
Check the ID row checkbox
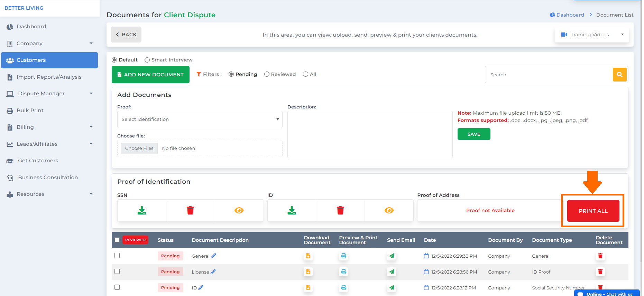click(x=117, y=287)
